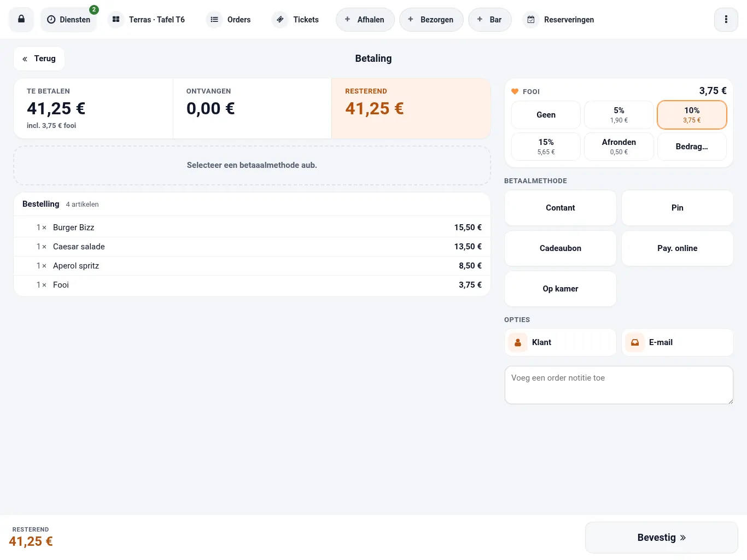The height and width of the screenshot is (560, 747).
Task: Click the order note text field
Action: pos(619,385)
